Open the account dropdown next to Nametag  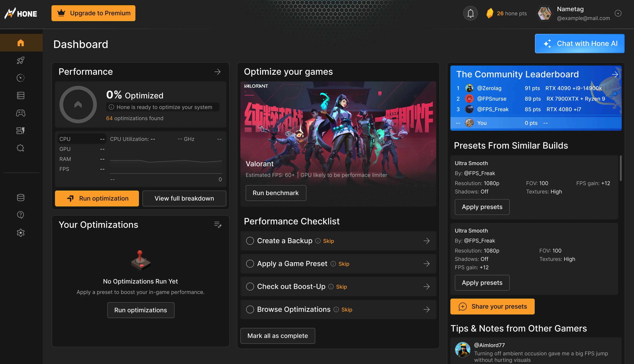pos(618,13)
